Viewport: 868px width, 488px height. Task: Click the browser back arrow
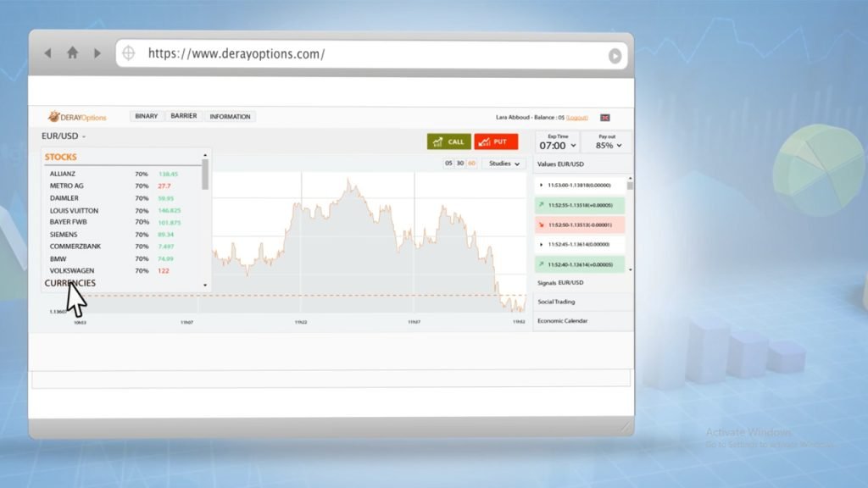[x=48, y=53]
